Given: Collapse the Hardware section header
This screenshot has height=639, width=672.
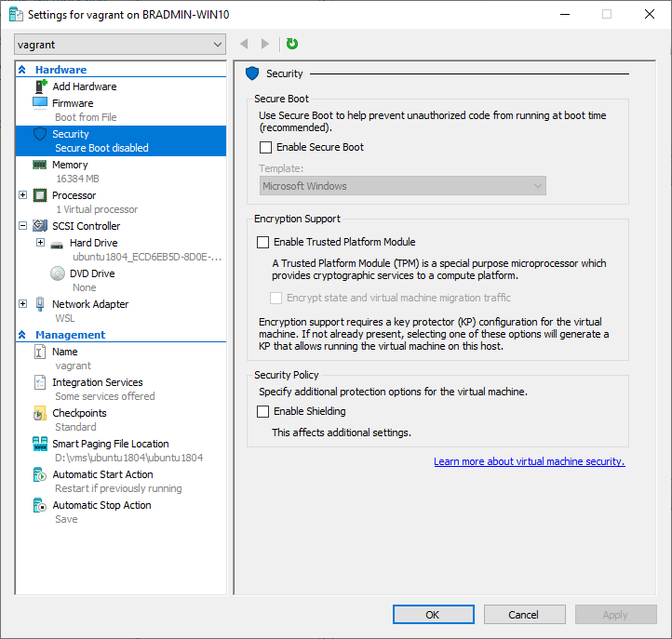Looking at the screenshot, I should click(x=22, y=70).
